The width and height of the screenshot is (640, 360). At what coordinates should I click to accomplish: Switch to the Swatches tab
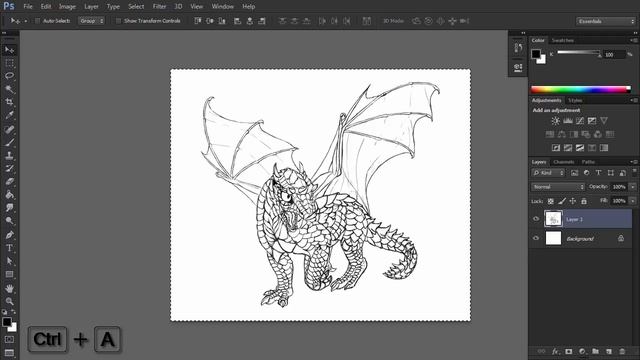(562, 40)
